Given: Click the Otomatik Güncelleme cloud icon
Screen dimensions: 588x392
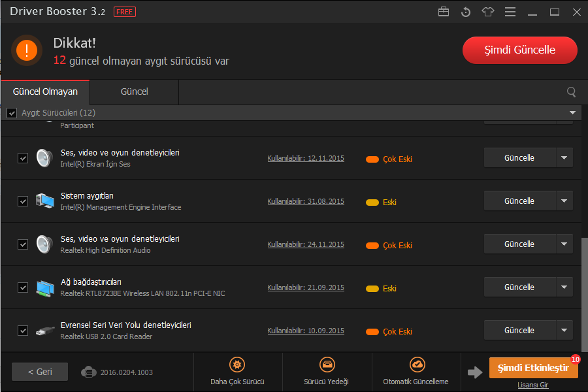Looking at the screenshot, I should [x=417, y=365].
